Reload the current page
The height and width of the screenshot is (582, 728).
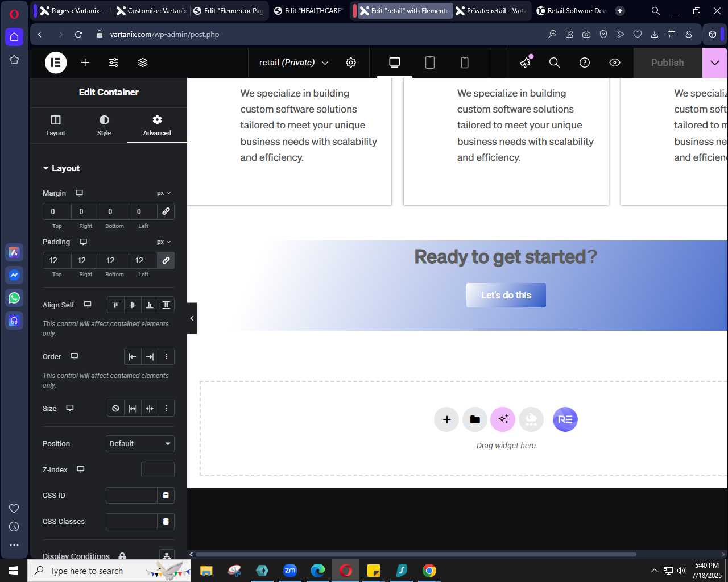coord(78,34)
